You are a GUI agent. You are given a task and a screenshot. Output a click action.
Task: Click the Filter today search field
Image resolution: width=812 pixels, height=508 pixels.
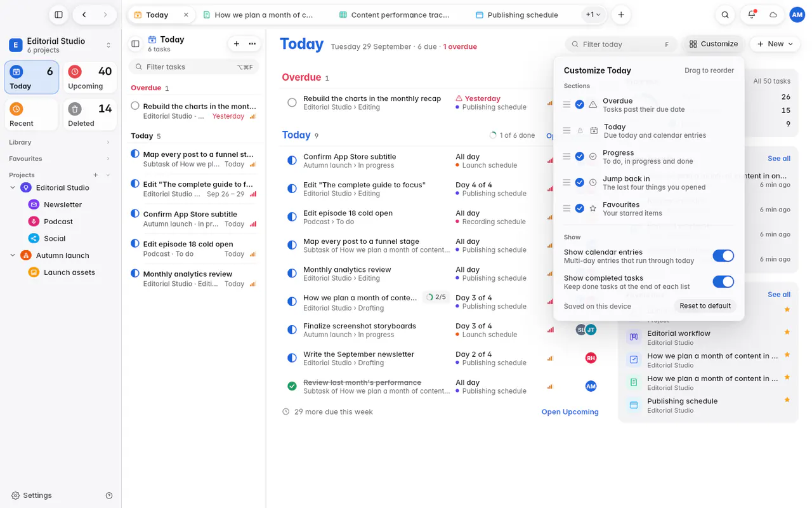[x=622, y=44]
